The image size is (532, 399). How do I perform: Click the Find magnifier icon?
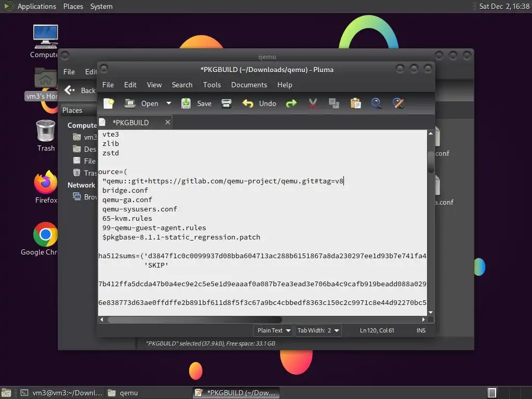(x=376, y=103)
